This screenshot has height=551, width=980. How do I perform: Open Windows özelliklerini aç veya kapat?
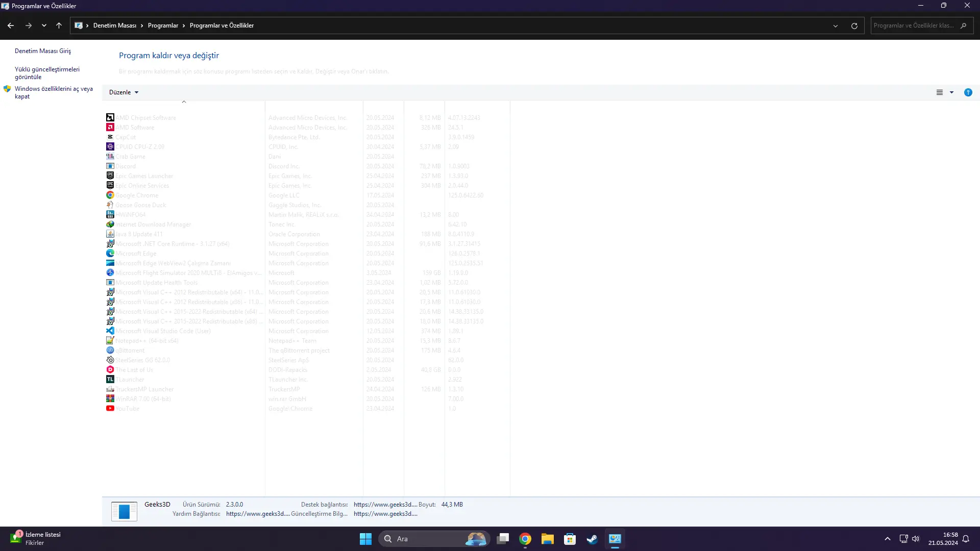(54, 92)
